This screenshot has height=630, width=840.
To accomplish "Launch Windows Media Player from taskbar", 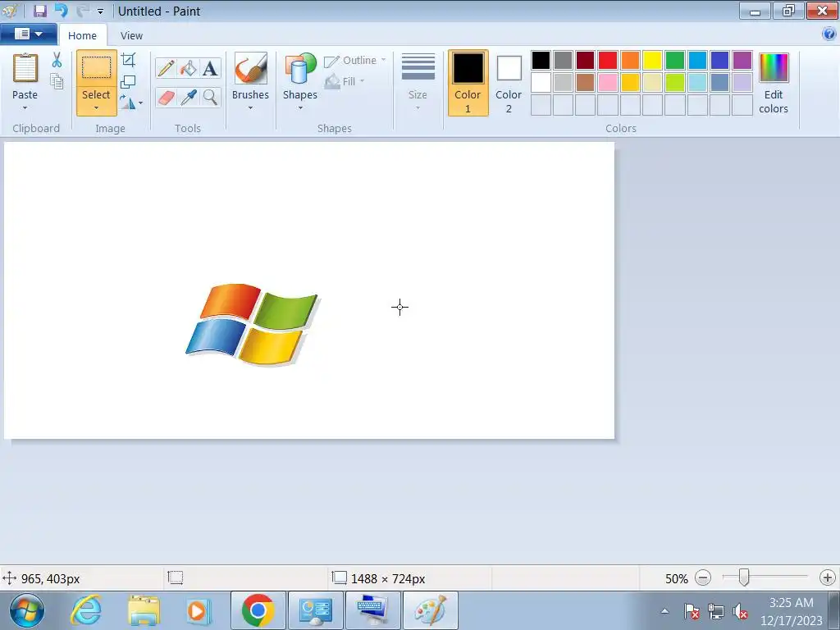I will click(x=198, y=610).
